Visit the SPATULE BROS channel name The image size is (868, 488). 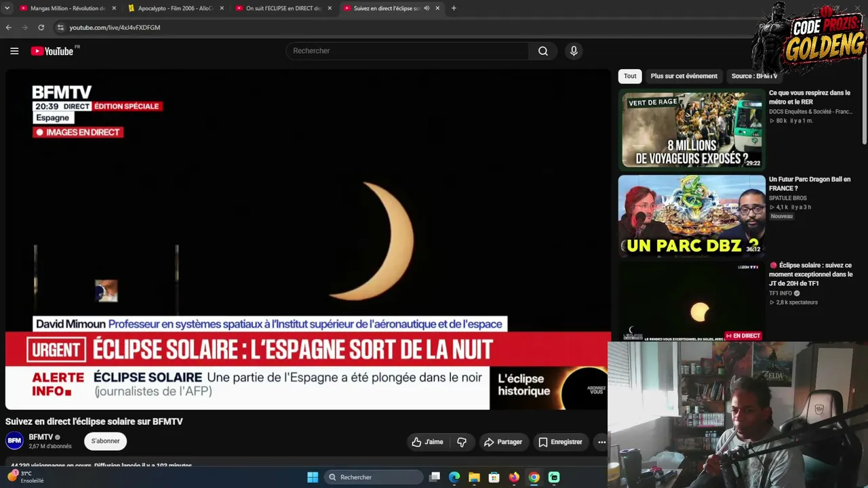(787, 198)
